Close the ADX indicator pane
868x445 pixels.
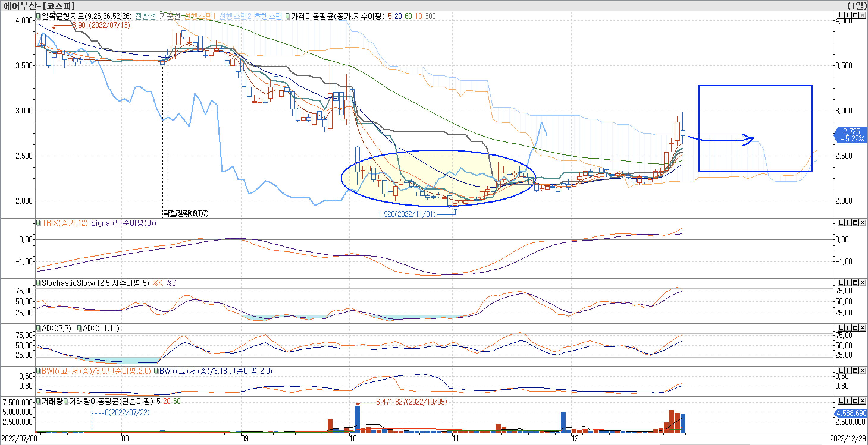click(863, 328)
